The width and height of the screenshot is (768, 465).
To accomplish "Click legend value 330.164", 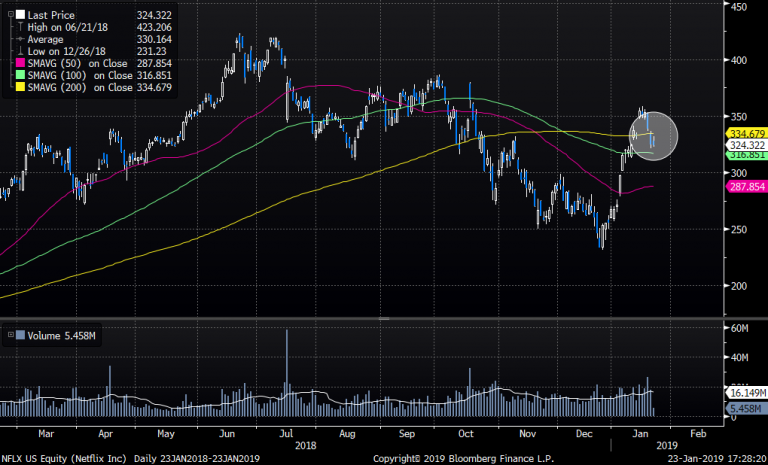I will pos(154,39).
